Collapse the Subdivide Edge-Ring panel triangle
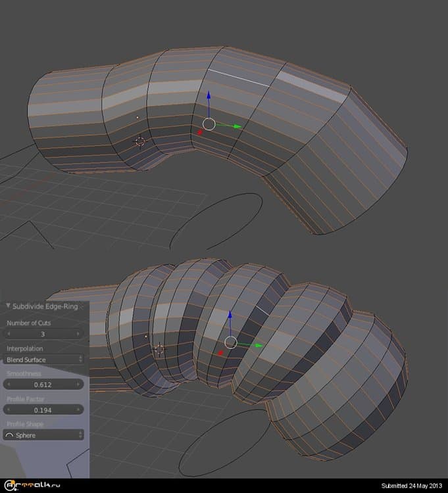Screen dimensions: 448x493 click(7, 306)
